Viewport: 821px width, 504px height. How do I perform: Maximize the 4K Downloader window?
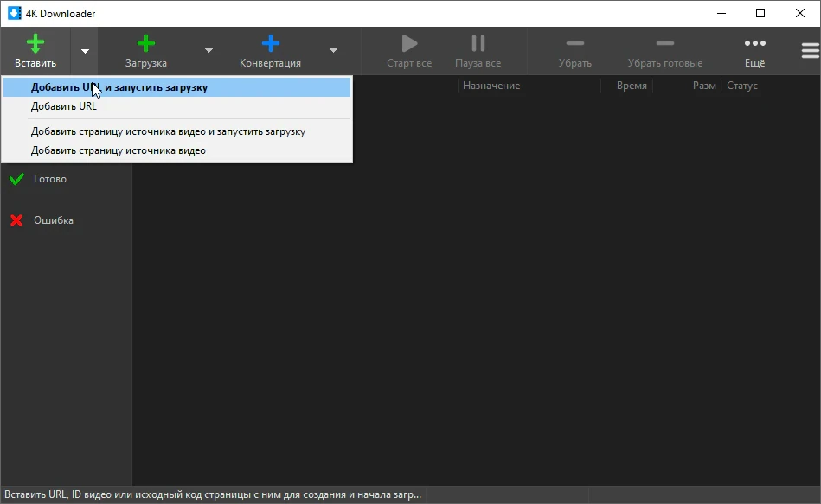760,13
